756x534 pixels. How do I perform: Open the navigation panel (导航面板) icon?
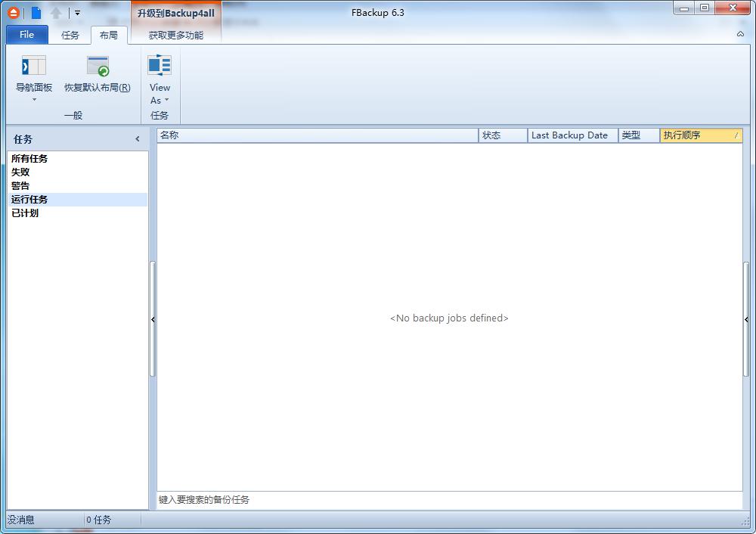pos(34,67)
